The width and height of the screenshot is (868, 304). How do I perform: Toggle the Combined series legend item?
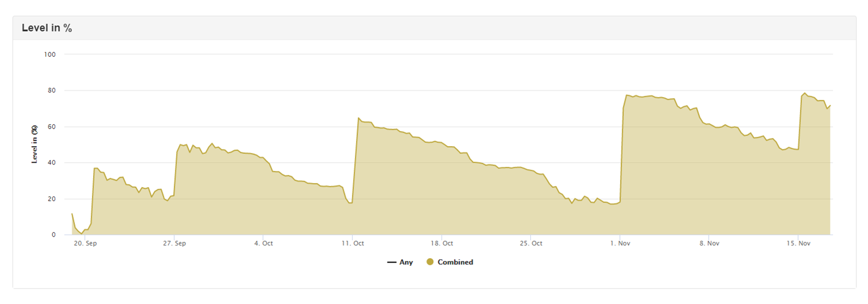click(x=450, y=262)
